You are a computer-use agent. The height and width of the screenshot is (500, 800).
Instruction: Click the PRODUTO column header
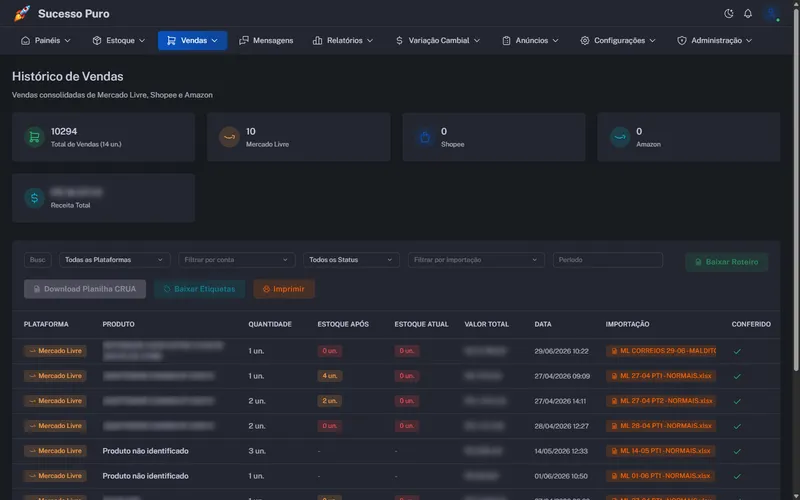(118, 324)
